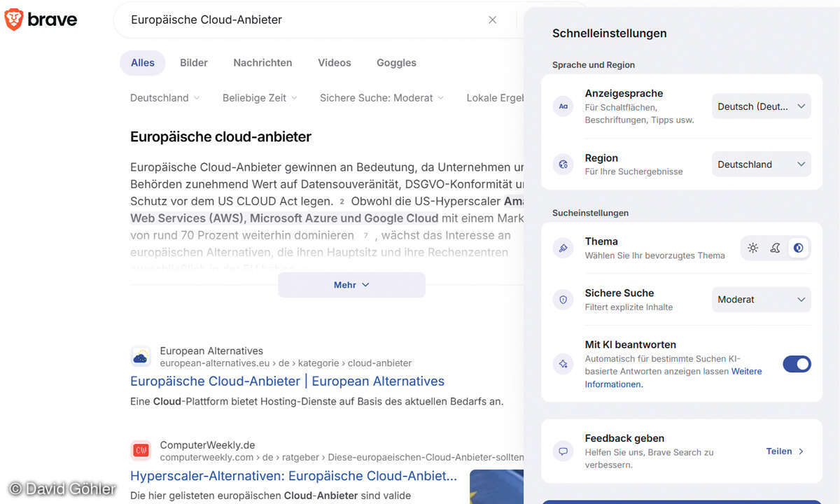
Task: Click the European Alternatives cloud favicon
Action: (141, 356)
